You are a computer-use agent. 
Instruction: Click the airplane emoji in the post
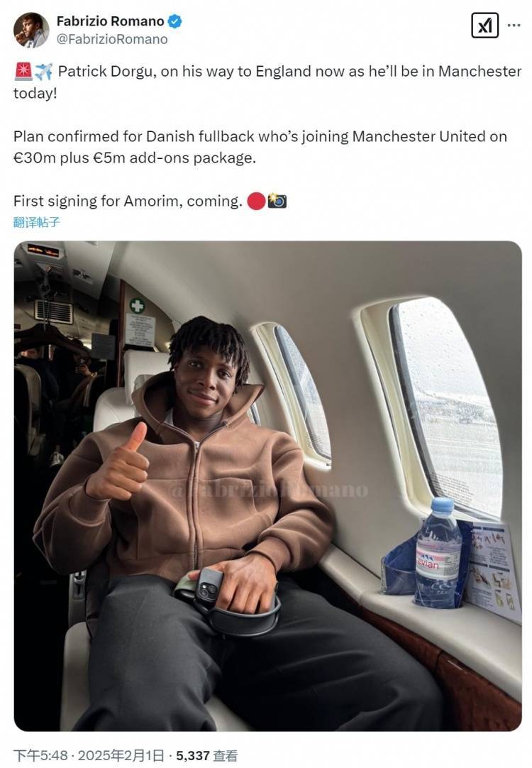tap(42, 71)
